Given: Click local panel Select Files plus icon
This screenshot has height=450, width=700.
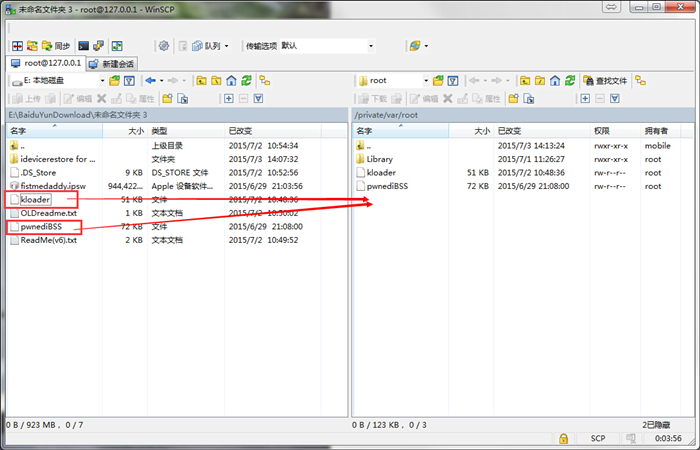Looking at the screenshot, I should (x=229, y=99).
